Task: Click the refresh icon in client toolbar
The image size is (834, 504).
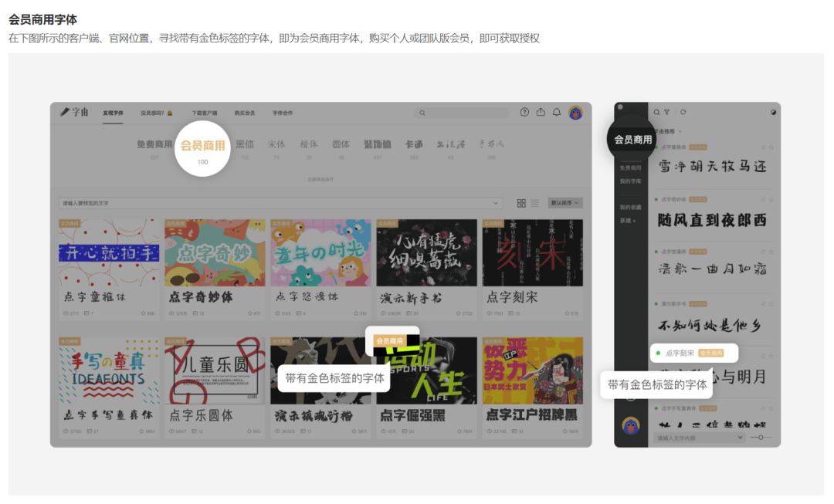Action: tap(683, 112)
